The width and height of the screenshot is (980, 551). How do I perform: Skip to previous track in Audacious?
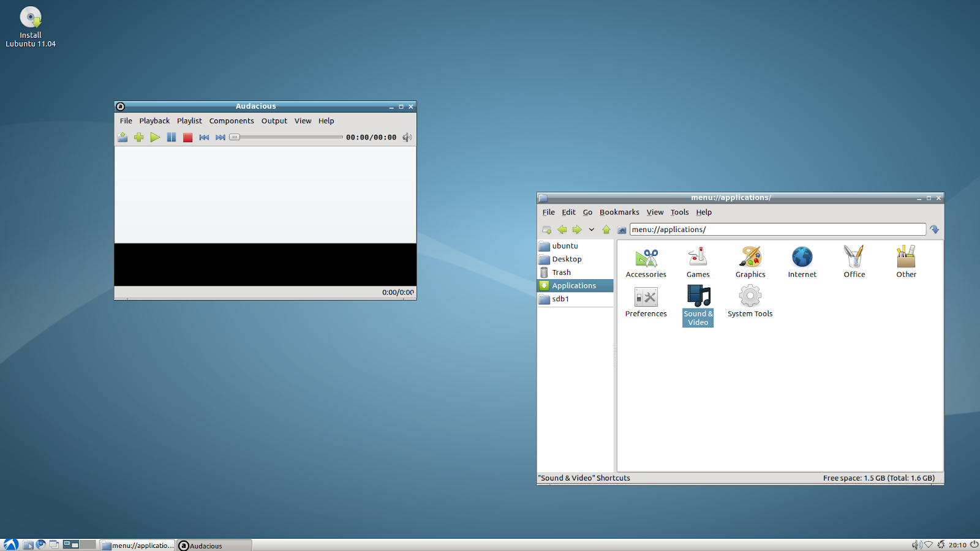(x=204, y=137)
